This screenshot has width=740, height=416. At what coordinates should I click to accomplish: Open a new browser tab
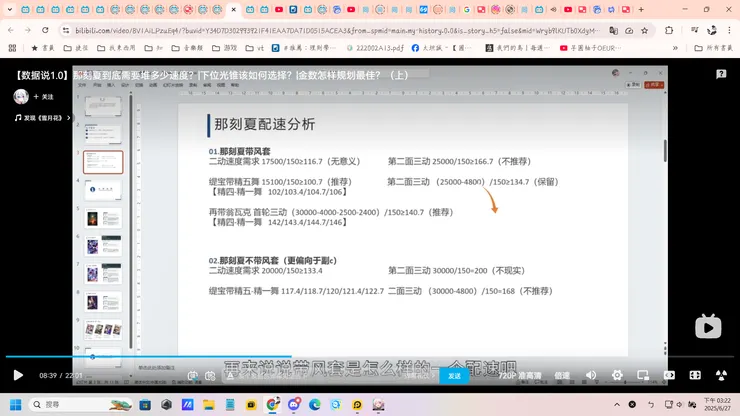pos(641,9)
